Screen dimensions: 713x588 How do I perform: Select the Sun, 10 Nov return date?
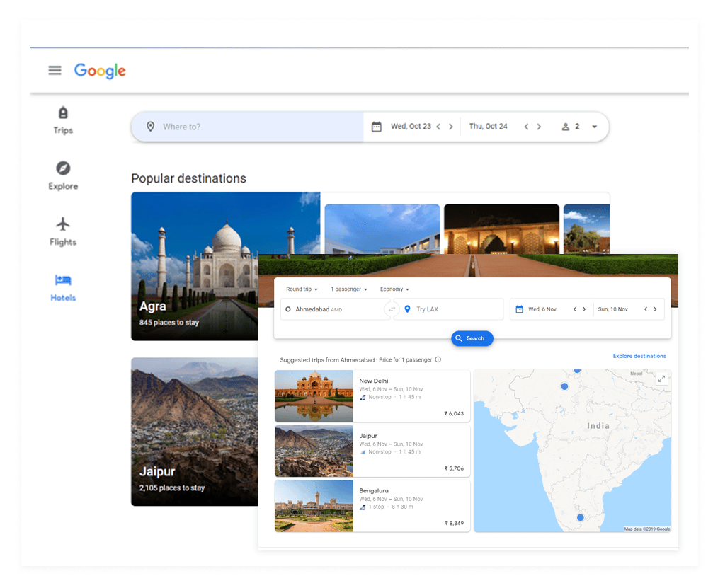(x=612, y=309)
